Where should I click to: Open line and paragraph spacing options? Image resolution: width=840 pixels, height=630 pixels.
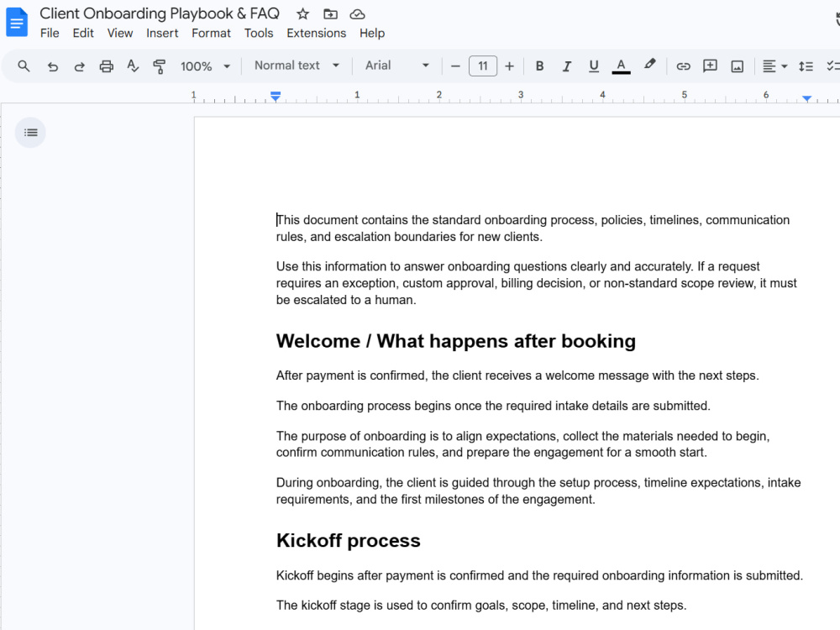click(806, 66)
